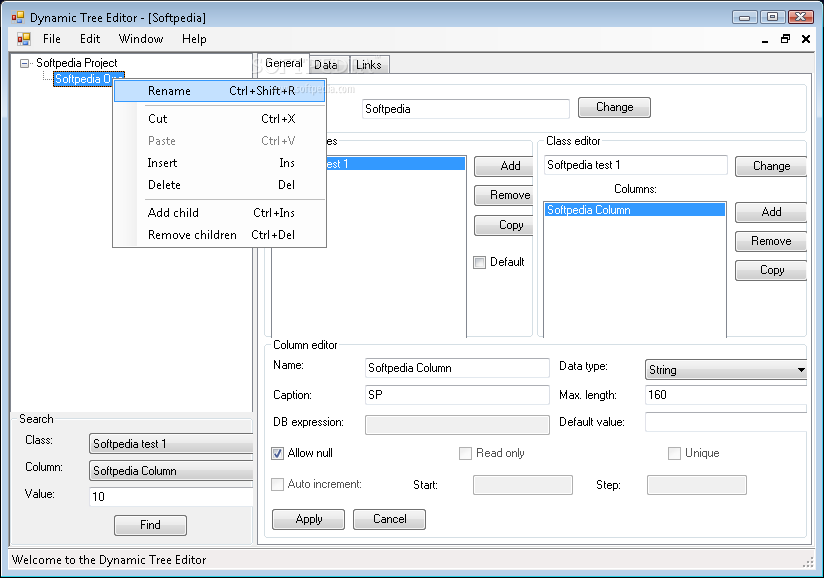Screen dimensions: 824x578
Task: Click the Start field
Action: pyautogui.click(x=523, y=485)
